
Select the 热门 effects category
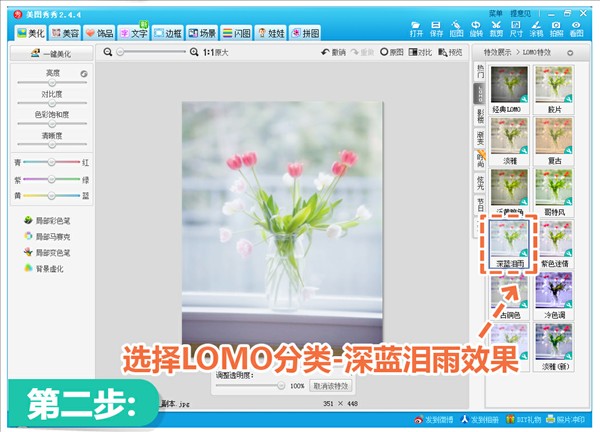point(480,71)
